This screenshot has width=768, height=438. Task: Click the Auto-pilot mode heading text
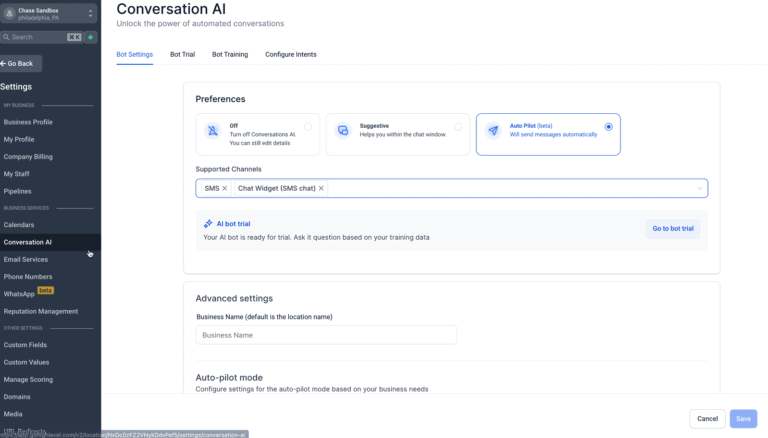click(229, 377)
